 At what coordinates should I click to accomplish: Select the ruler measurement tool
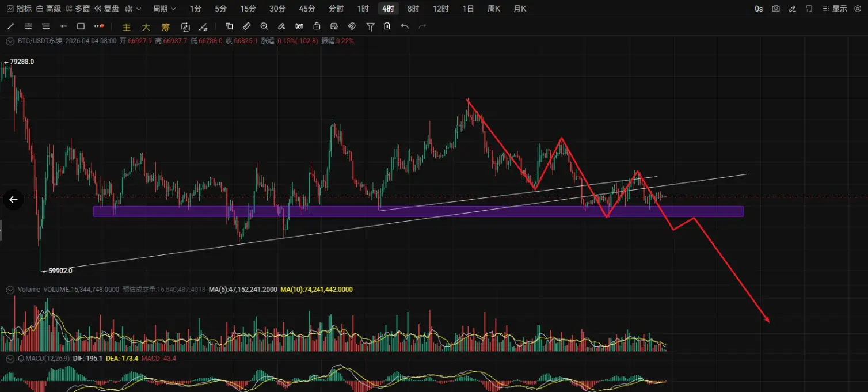pyautogui.click(x=246, y=26)
